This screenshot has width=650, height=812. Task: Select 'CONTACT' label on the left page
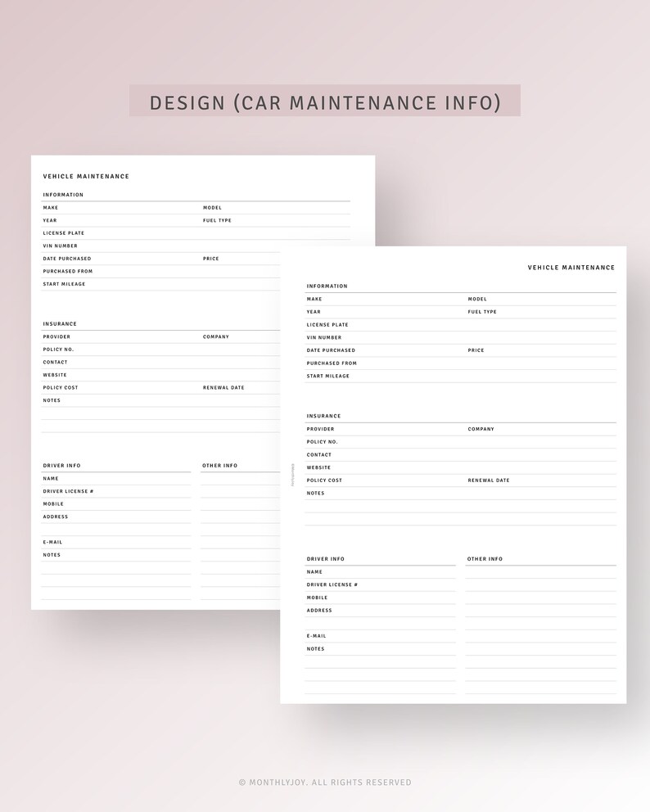click(x=55, y=362)
